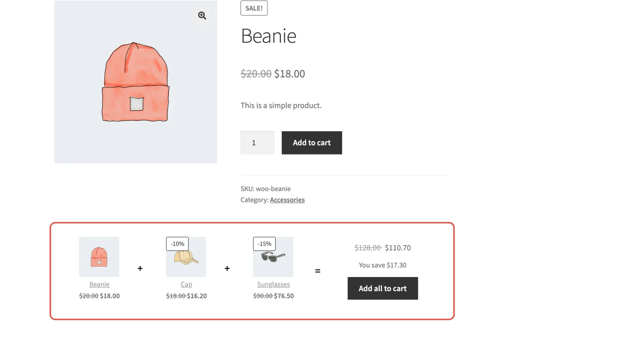Click the Add all to cart button
The image size is (644, 358).
[x=383, y=288]
